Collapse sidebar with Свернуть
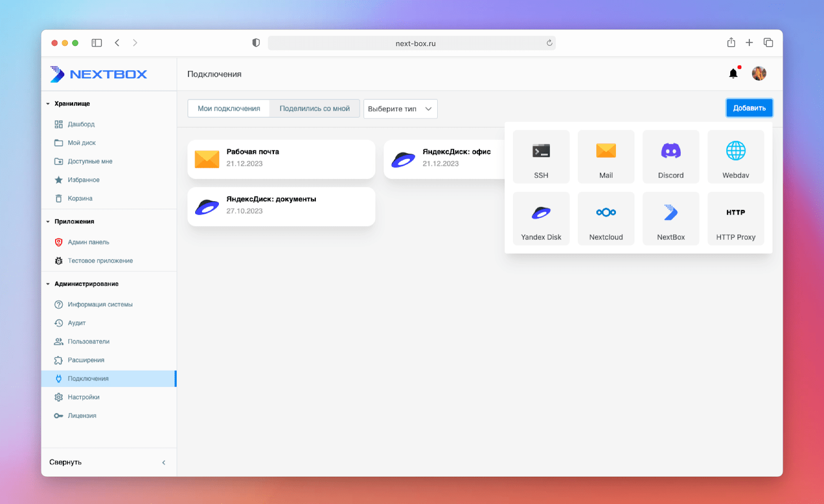 (x=109, y=462)
